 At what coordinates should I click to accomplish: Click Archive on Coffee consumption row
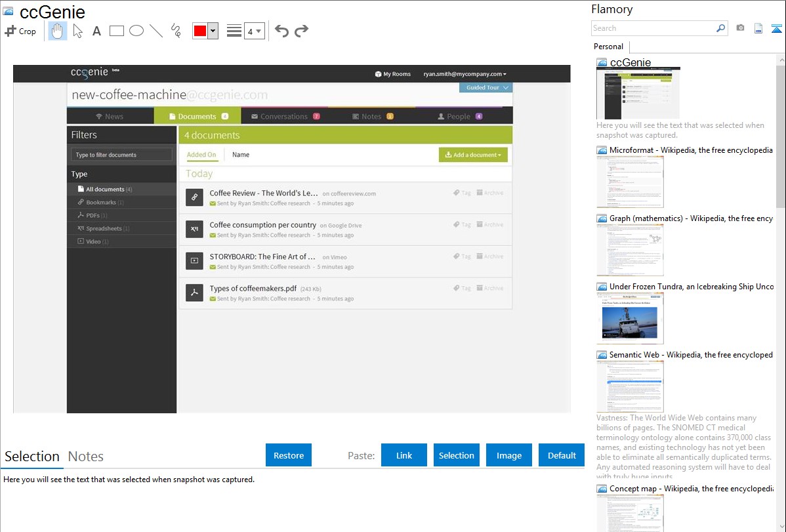click(489, 224)
